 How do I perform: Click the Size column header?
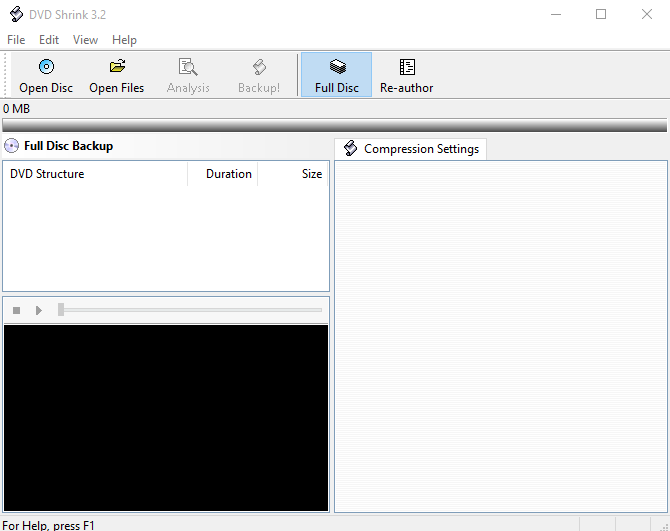pos(293,174)
